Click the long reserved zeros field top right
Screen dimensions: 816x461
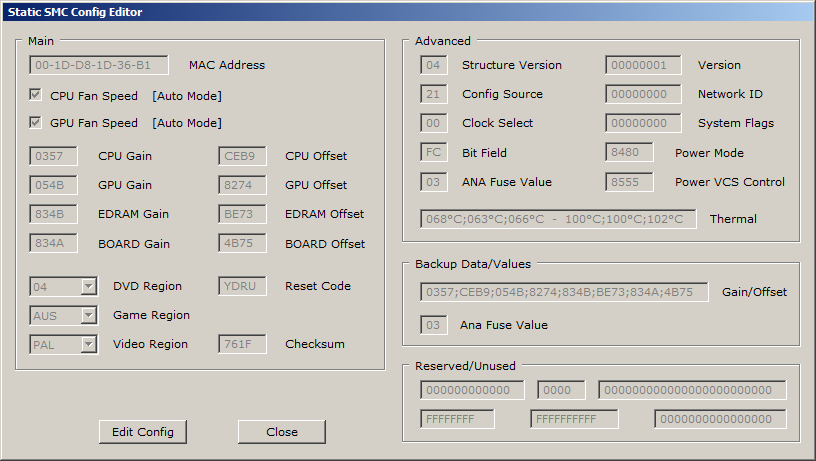[x=692, y=390]
